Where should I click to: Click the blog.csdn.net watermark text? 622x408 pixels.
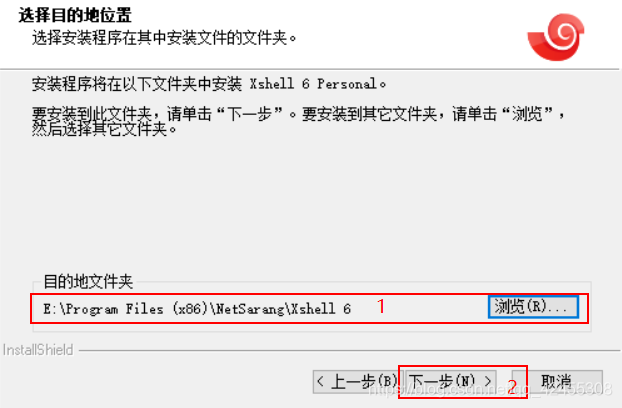pyautogui.click(x=490, y=389)
